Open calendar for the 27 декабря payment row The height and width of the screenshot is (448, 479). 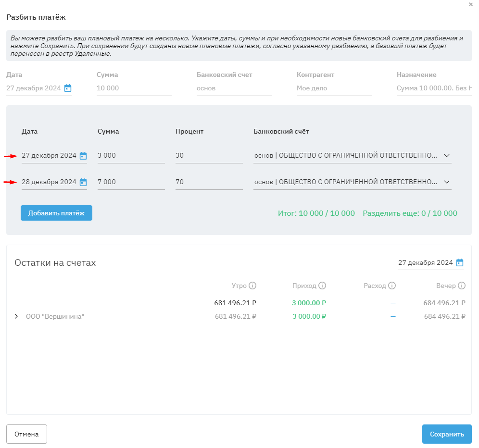pos(83,156)
